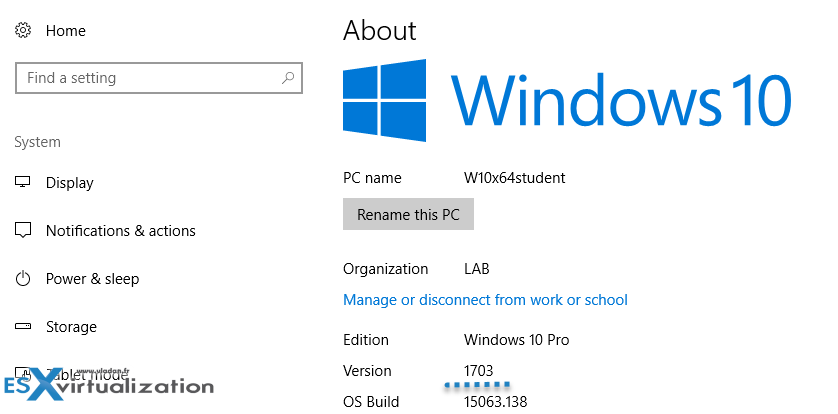Viewport: 838px width, 414px height.
Task: Open Power & sleep settings
Action: tap(92, 279)
